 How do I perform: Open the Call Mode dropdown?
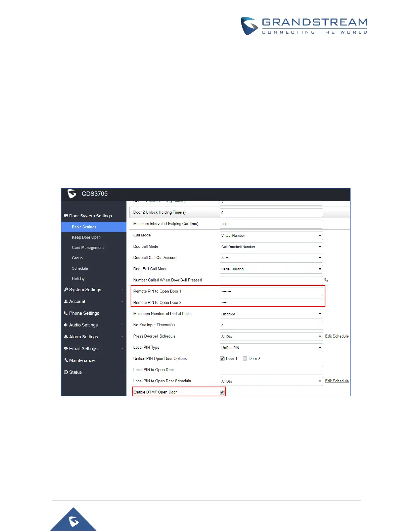271,235
